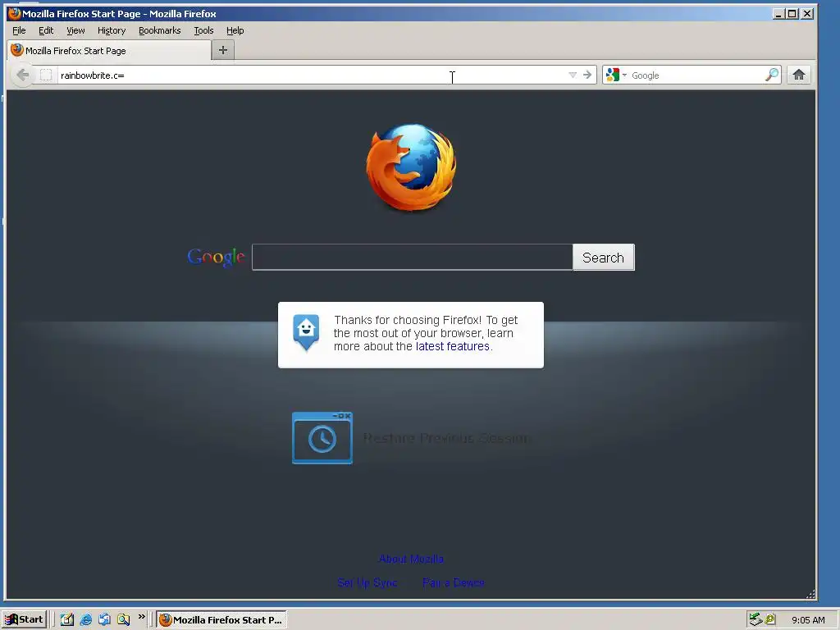Image resolution: width=840 pixels, height=630 pixels.
Task: Click the page identity icon beside the URL
Action: (46, 75)
